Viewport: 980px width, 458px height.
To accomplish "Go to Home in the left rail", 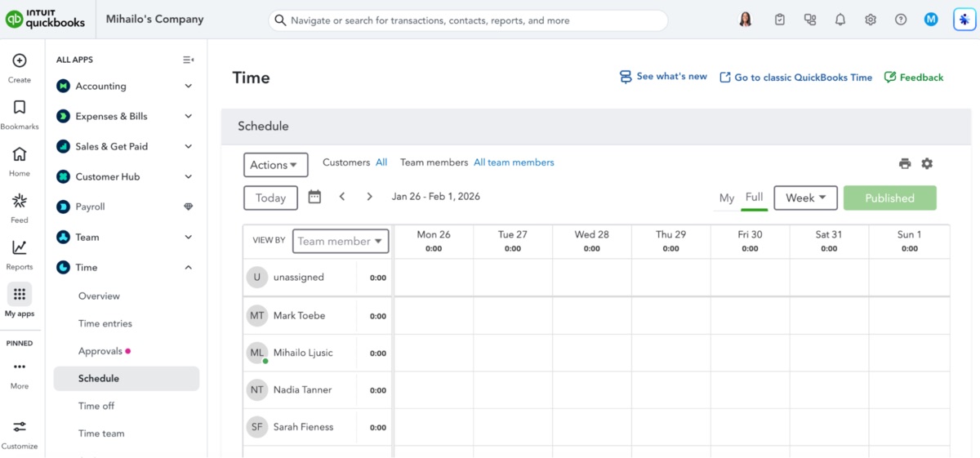I will 20,154.
